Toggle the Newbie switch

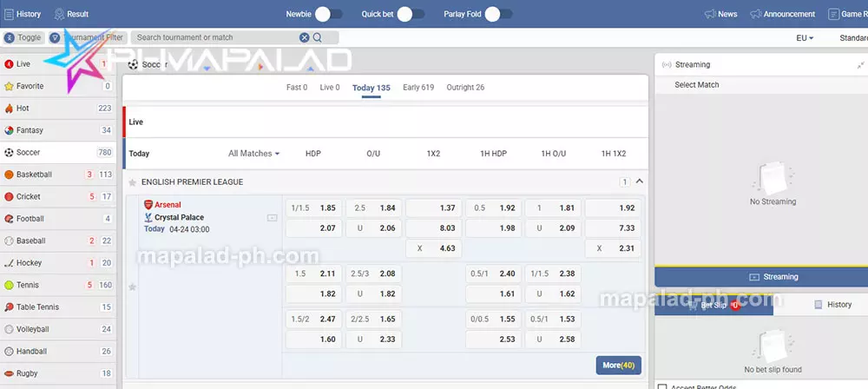click(x=328, y=14)
